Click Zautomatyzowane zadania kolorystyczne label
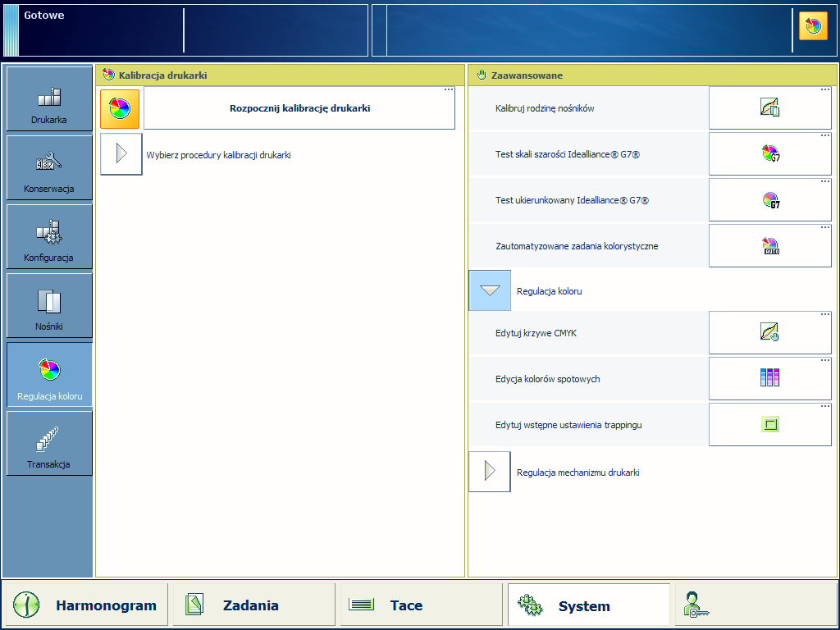Image resolution: width=840 pixels, height=630 pixels. (577, 246)
